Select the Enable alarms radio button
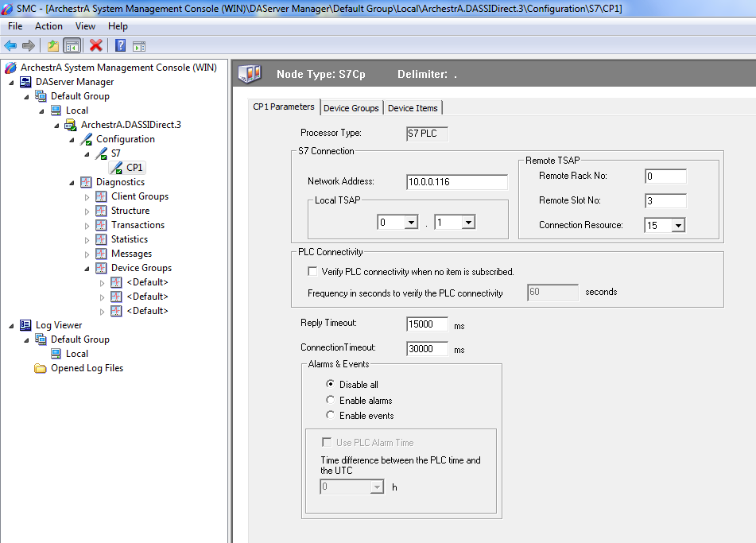 331,400
